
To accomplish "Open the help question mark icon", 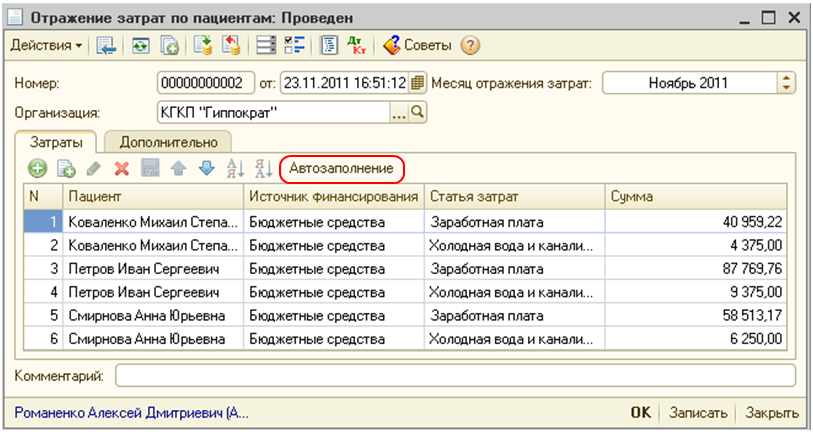I will click(471, 46).
